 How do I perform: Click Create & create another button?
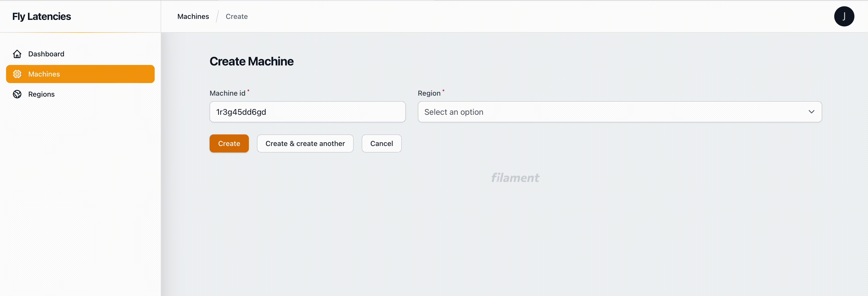pos(305,143)
